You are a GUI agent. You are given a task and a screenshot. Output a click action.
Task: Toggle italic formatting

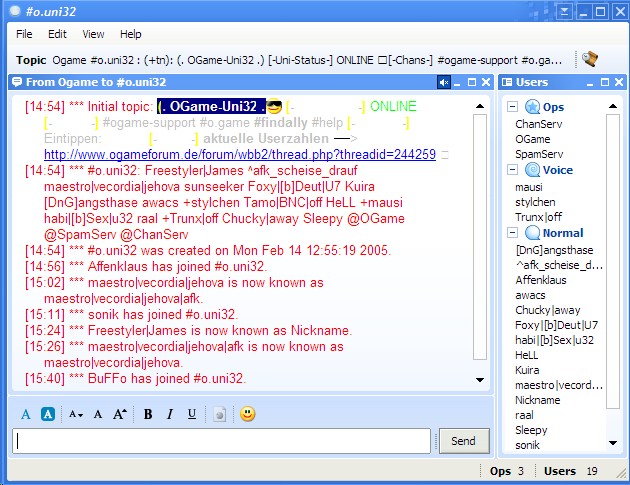pyautogui.click(x=170, y=414)
